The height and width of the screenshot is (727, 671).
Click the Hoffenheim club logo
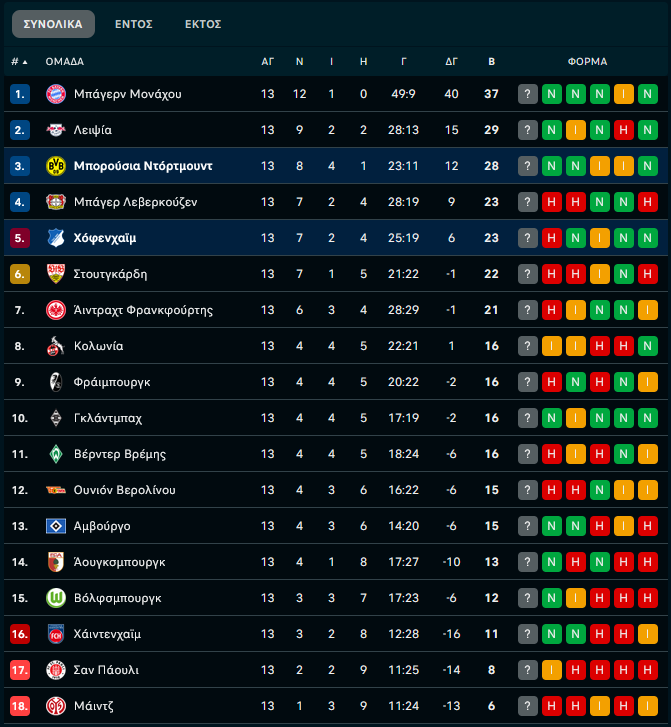pos(55,238)
